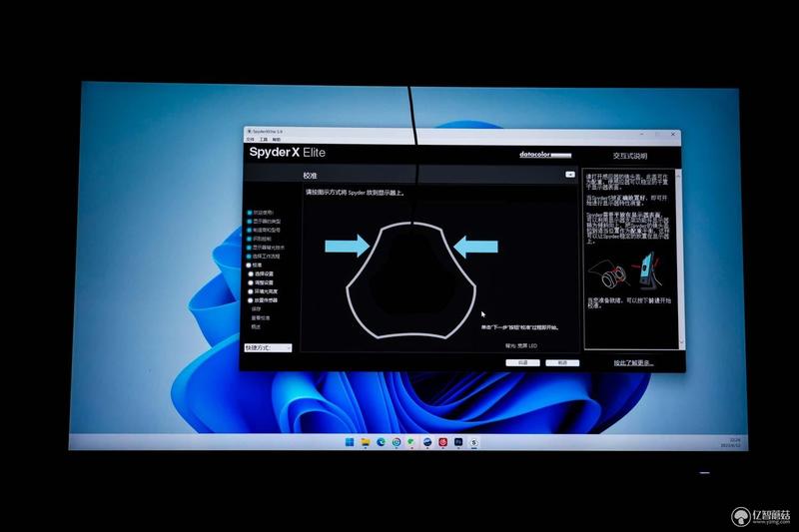Open the 按此了解更多 link
This screenshot has width=799, height=532.
click(633, 363)
